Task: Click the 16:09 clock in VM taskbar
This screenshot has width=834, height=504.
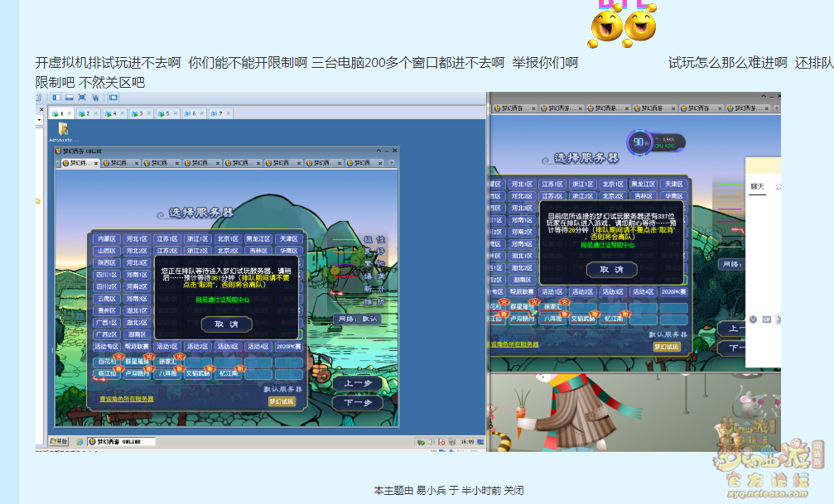Action: [468, 442]
